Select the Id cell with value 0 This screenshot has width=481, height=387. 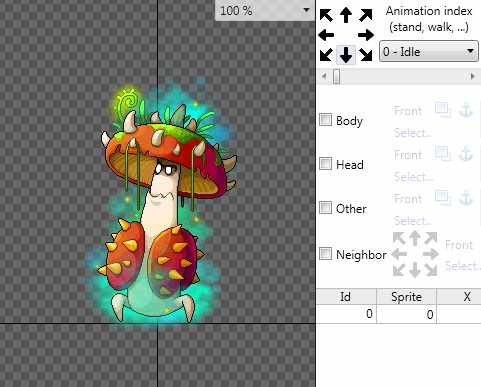click(346, 314)
